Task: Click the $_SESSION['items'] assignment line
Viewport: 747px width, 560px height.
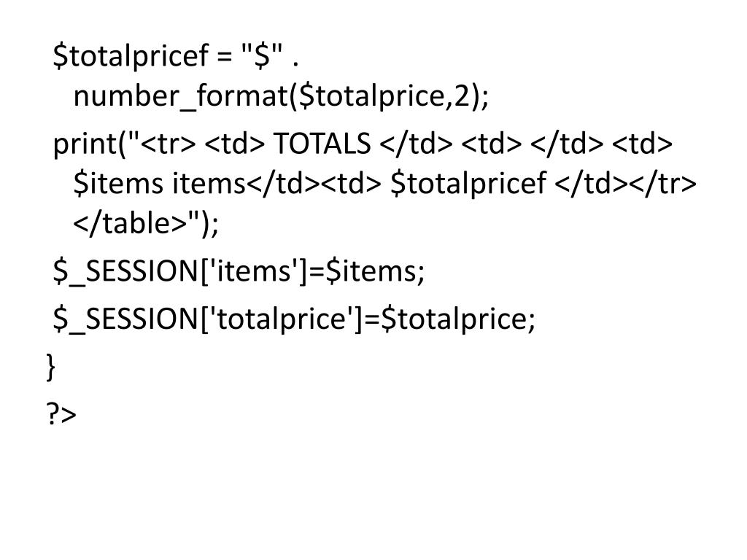Action: click(239, 271)
